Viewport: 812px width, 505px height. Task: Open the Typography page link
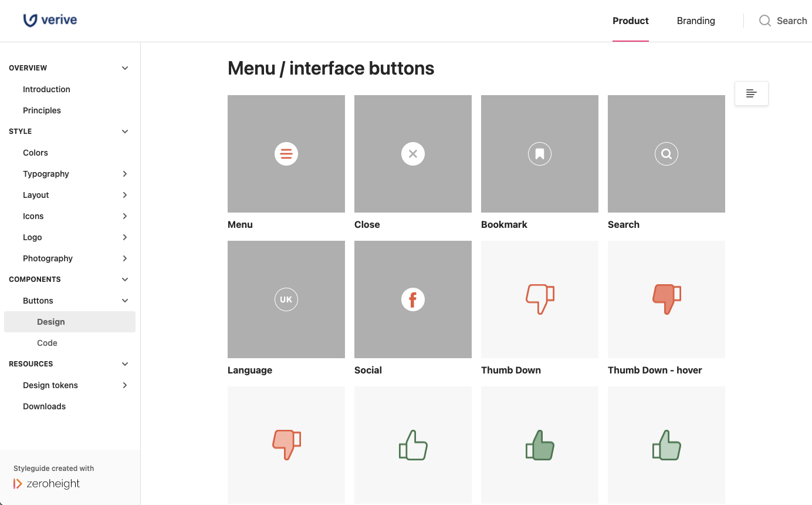coord(46,174)
